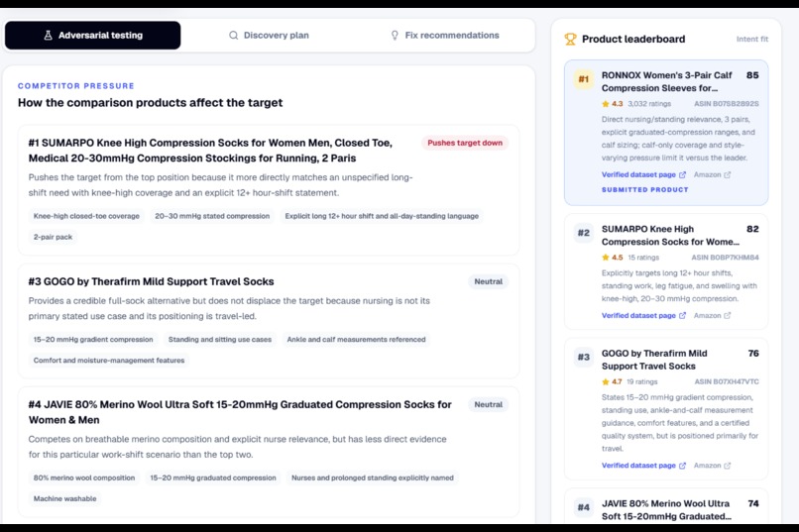Click the star rating icon on GOGO leaderboard card
This screenshot has height=532, width=799.
click(x=606, y=381)
